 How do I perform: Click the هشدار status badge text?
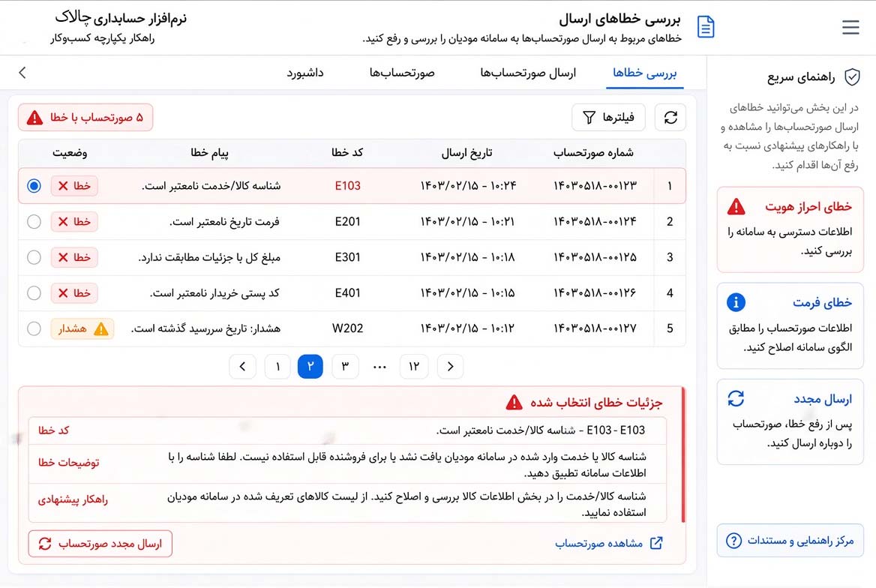coord(73,328)
